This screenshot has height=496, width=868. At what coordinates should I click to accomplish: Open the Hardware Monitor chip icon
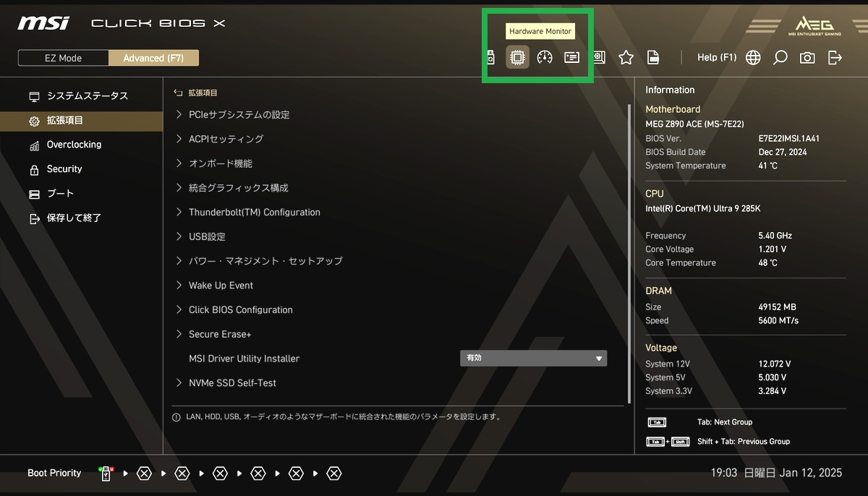pos(516,57)
